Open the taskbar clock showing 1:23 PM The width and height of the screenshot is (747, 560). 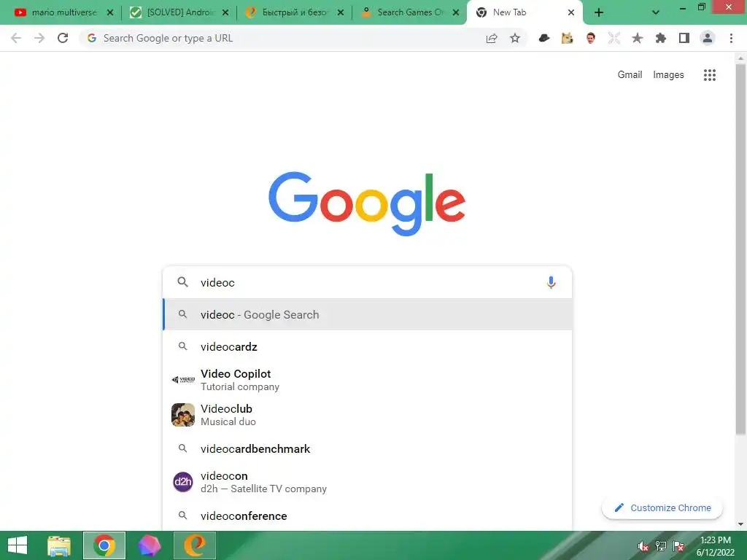click(x=715, y=546)
